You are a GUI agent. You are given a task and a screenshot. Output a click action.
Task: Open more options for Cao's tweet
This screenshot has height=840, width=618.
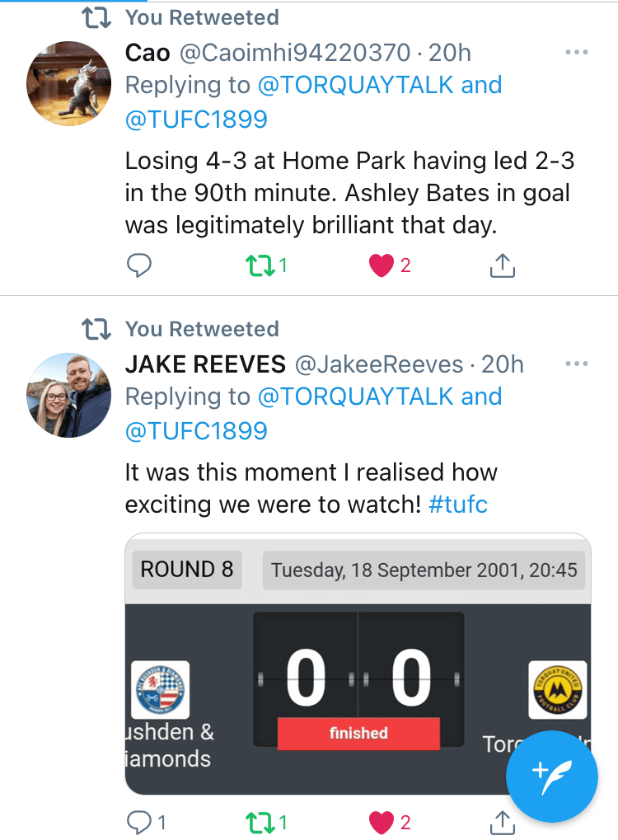[x=577, y=53]
